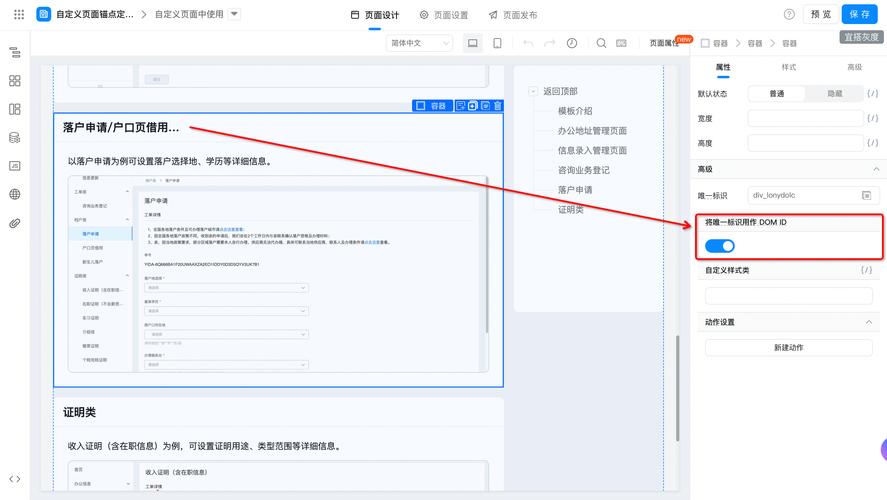Set default state to 普通

pos(777,93)
